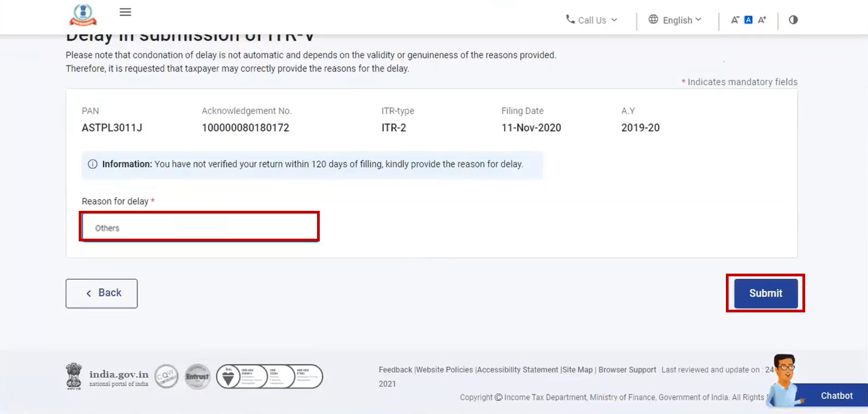Click the CQW certification badge
Viewport: 868px width, 414px height.
[x=166, y=376]
